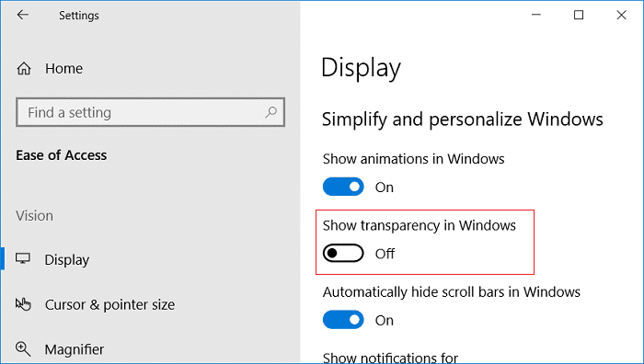644x364 pixels.
Task: Disable Automatically hide scroll bars toggle
Action: pos(343,320)
